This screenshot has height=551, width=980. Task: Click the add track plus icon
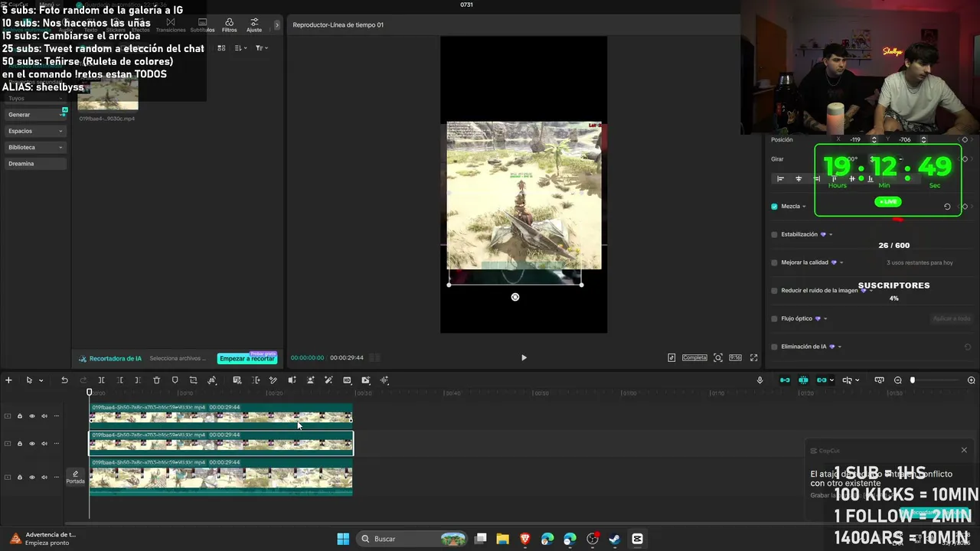8,380
